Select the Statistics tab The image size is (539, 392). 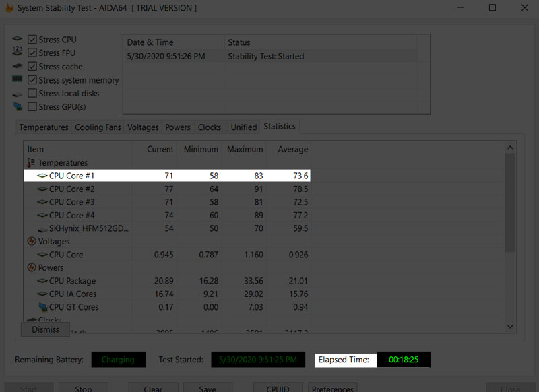pos(280,126)
